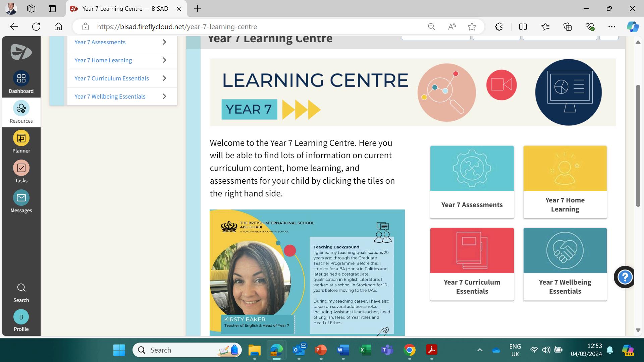Open Messages envelope icon
The width and height of the screenshot is (644, 362).
pyautogui.click(x=21, y=198)
